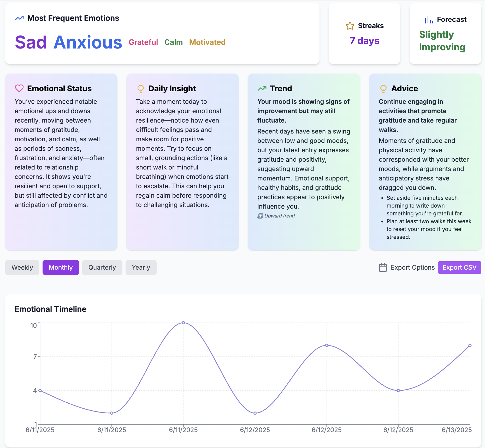Image resolution: width=485 pixels, height=448 pixels.
Task: Click the trend arrow icon beside Most Frequent Emotions
Action: tap(19, 18)
